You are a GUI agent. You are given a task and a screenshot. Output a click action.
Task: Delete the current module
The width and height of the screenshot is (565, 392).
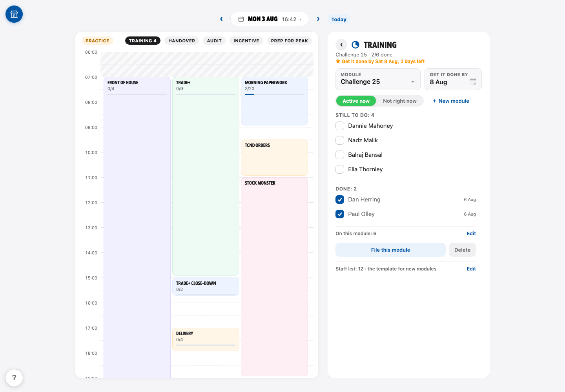tap(462, 250)
